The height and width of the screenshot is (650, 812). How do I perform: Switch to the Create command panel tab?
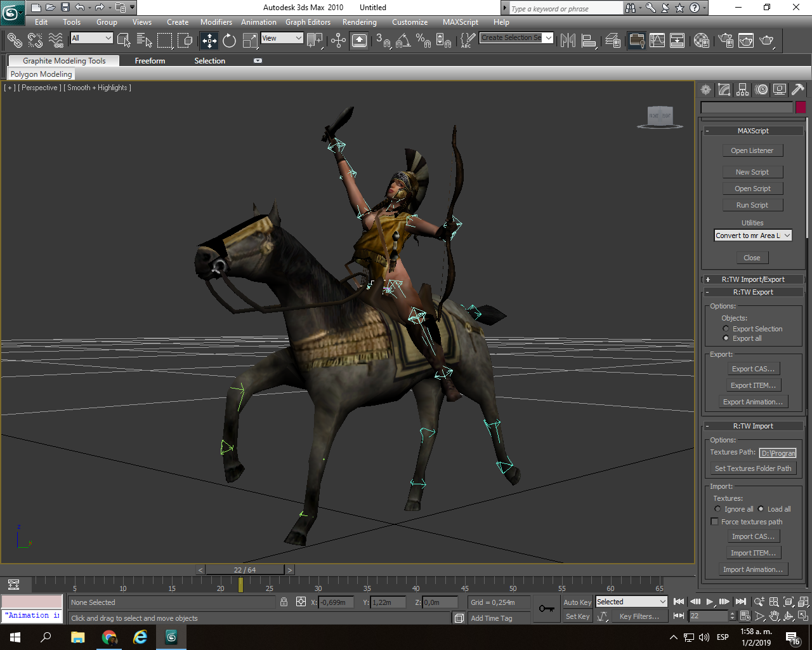pyautogui.click(x=705, y=90)
